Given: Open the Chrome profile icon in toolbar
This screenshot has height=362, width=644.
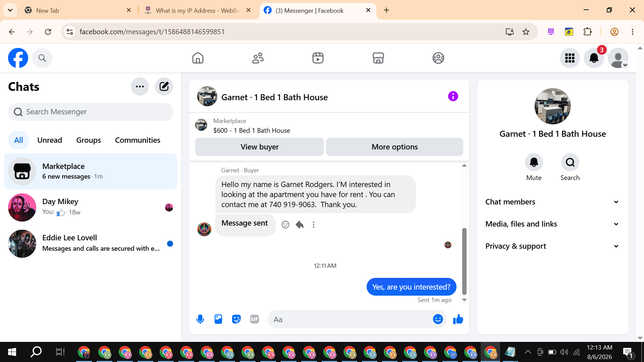Looking at the screenshot, I should 614,32.
